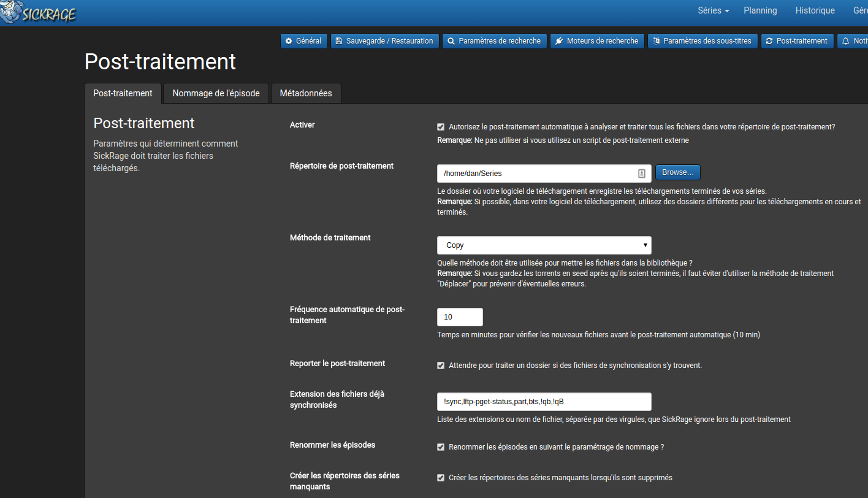Click the Browse... button
Image resolution: width=868 pixels, height=498 pixels.
(x=678, y=172)
